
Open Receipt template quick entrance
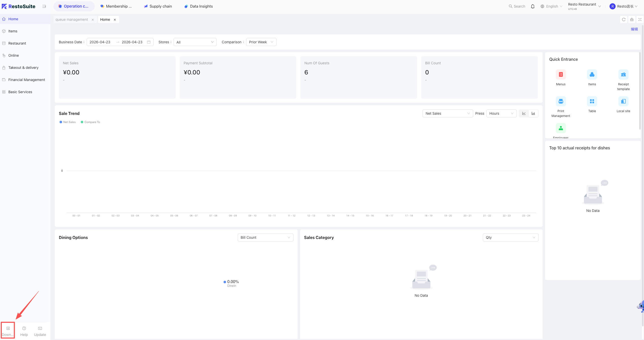(623, 74)
